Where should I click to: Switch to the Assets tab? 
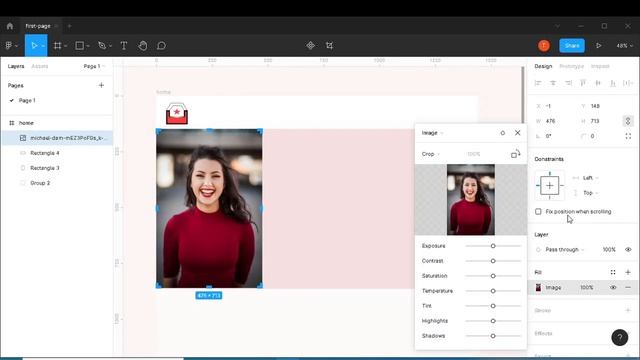tap(40, 66)
